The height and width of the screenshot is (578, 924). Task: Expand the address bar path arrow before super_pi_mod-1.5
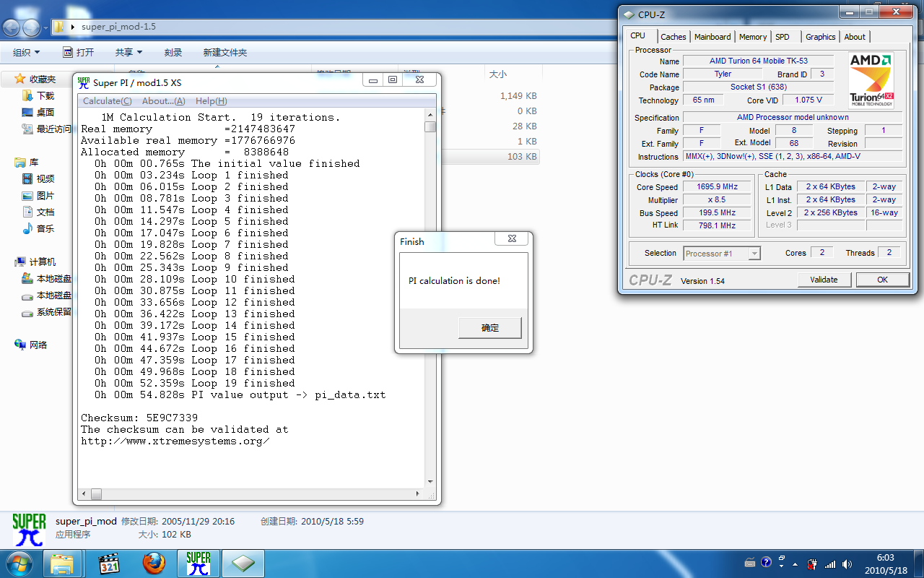74,27
